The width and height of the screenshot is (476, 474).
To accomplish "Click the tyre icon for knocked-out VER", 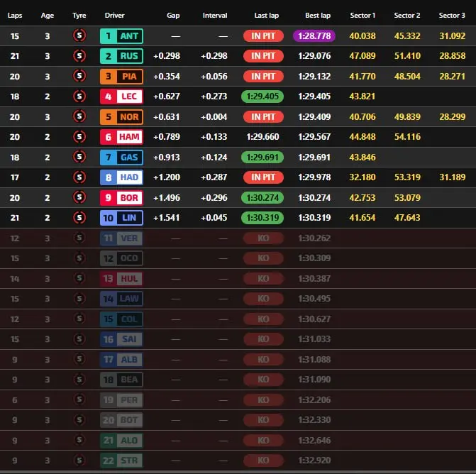I will (79, 238).
